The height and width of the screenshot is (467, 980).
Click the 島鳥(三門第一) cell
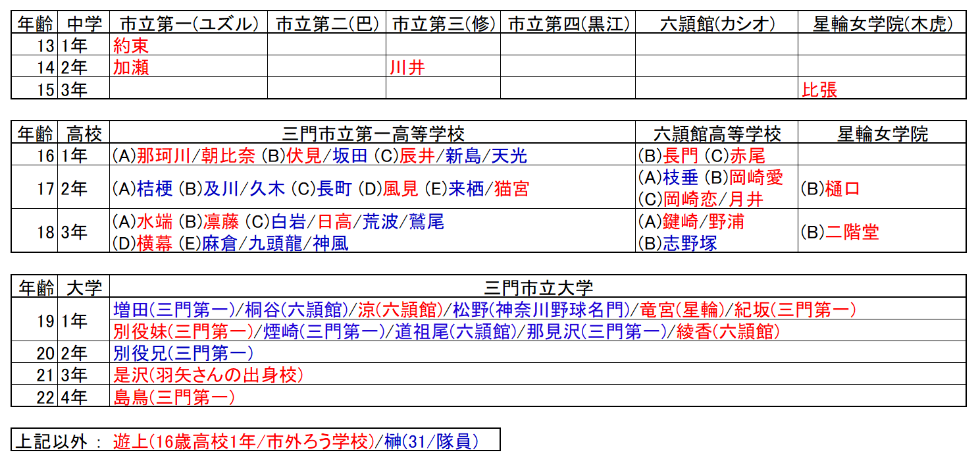538,396
